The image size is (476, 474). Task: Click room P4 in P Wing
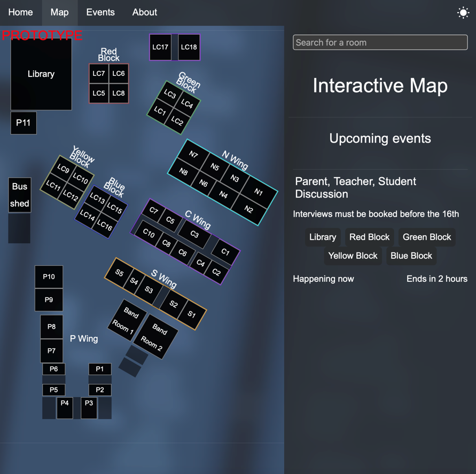[65, 408]
